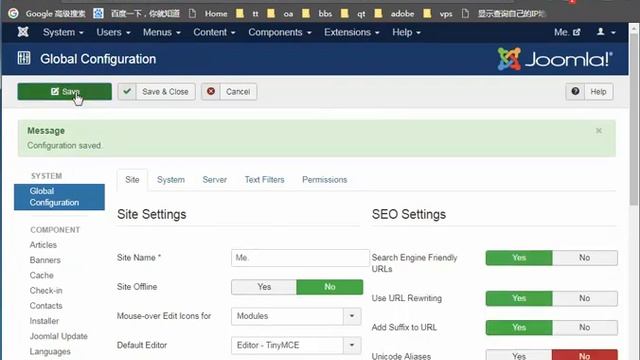
Task: Switch to the Server tab
Action: 215,180
